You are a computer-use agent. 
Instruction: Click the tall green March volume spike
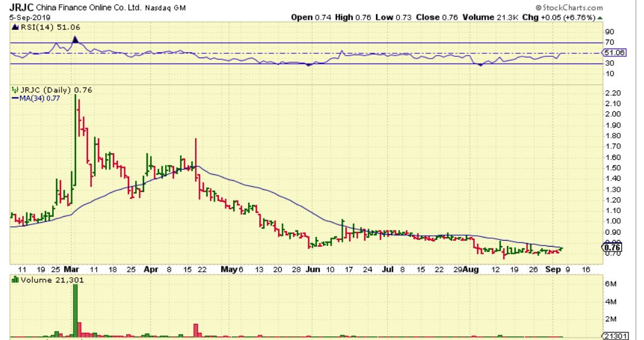(75, 311)
